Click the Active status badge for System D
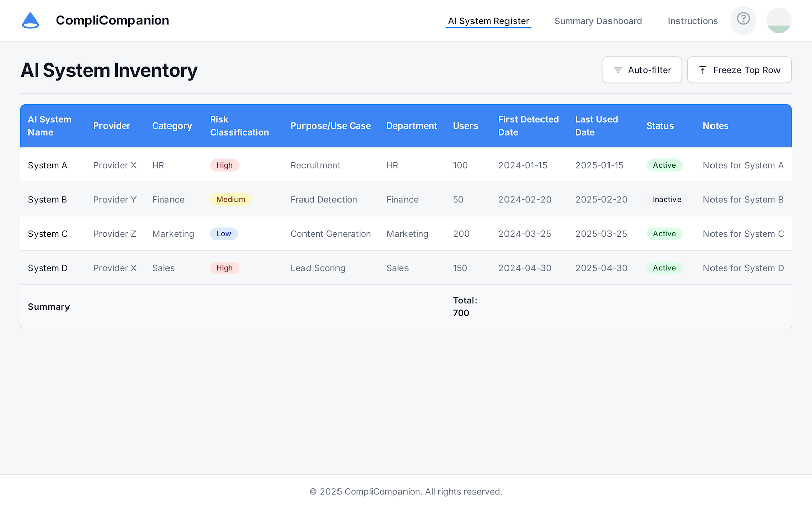This screenshot has width=812, height=508. pos(664,268)
